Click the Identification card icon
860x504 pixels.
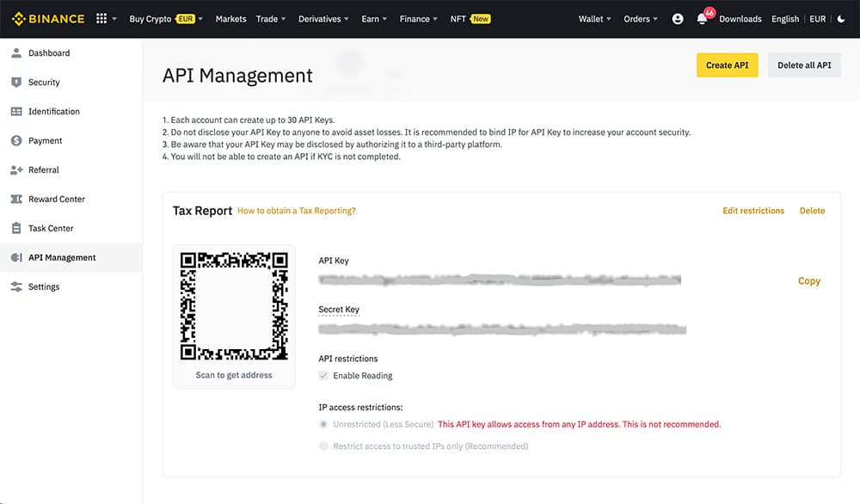point(16,111)
